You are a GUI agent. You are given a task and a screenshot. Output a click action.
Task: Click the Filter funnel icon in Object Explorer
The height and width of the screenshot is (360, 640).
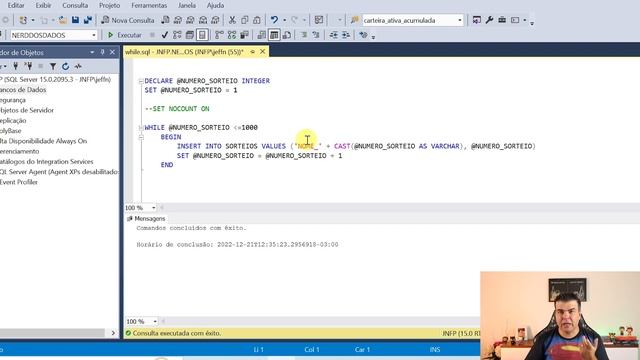coord(53,66)
